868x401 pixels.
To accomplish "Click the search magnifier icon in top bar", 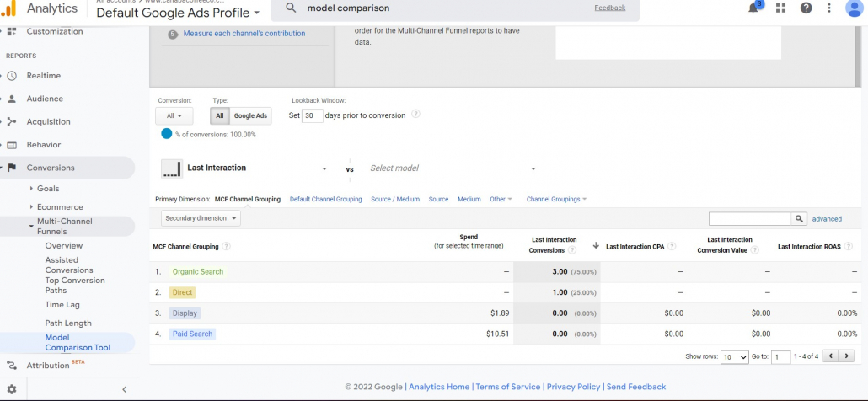I will click(x=292, y=8).
